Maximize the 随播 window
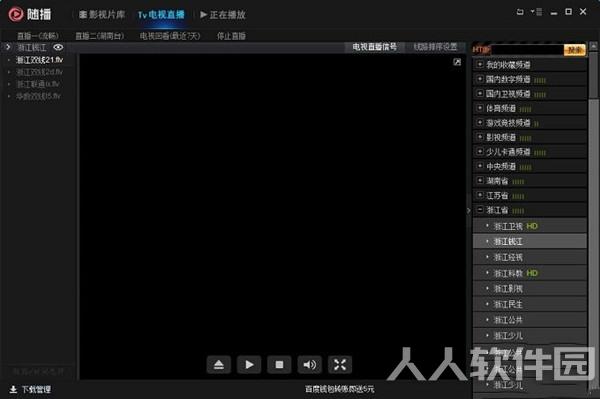Screen dimensions: 600x399 click(x=569, y=12)
